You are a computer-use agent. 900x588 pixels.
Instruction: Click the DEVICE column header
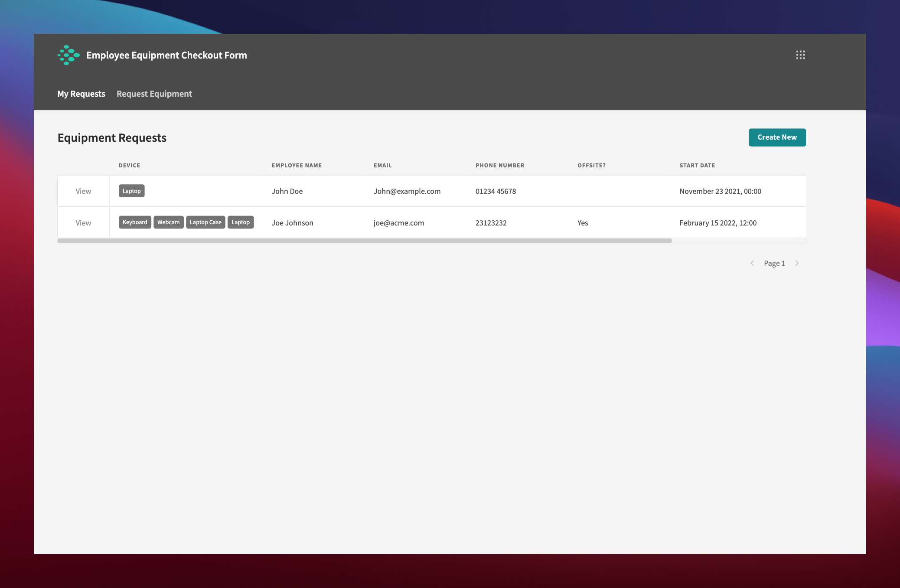coord(129,165)
